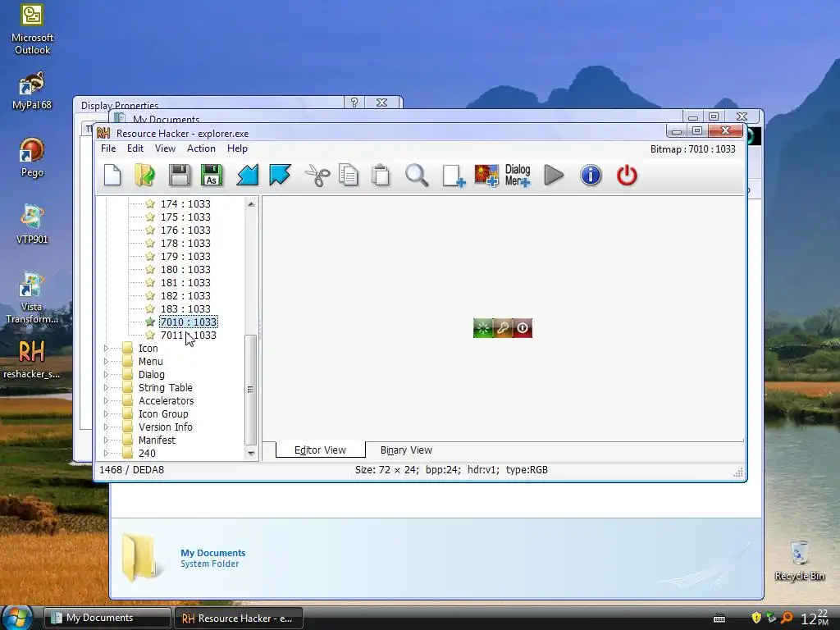Click the green star beside 7010 : 1033
The image size is (840, 630).
[150, 322]
